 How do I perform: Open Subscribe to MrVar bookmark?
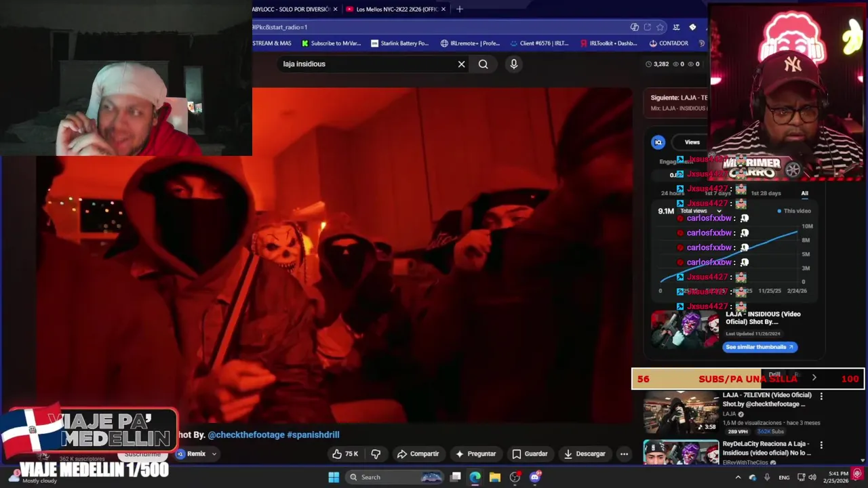[331, 43]
